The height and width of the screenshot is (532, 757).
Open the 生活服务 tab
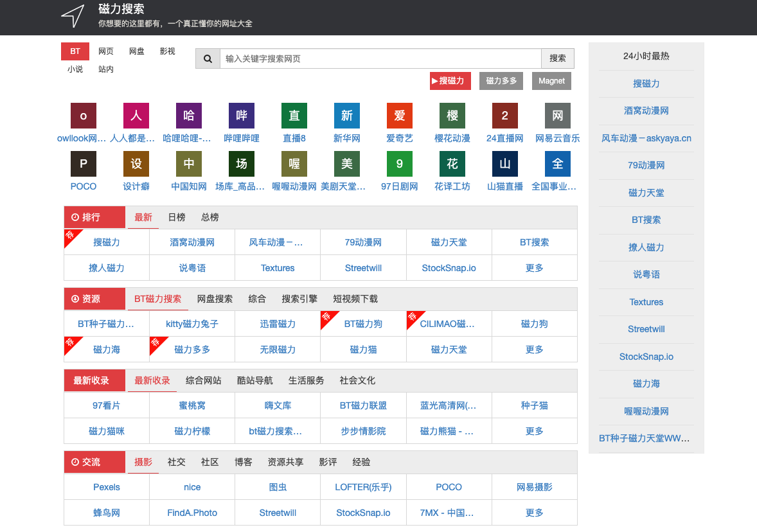pyautogui.click(x=306, y=380)
